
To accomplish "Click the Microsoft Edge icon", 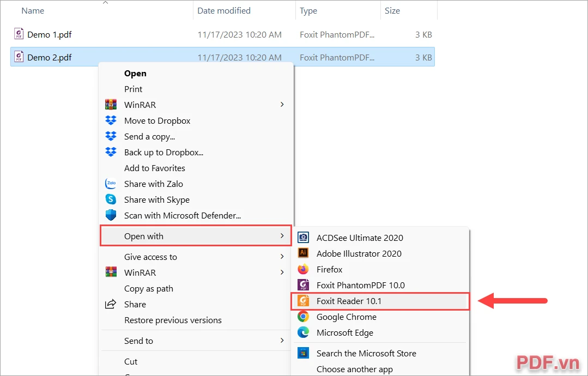I will (303, 332).
